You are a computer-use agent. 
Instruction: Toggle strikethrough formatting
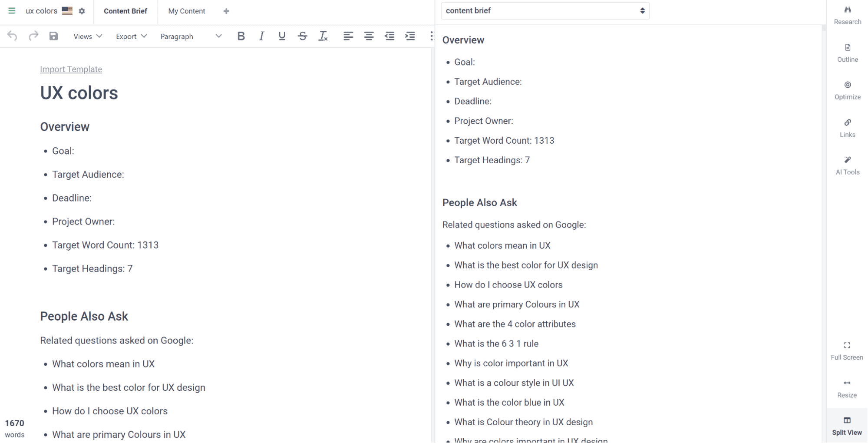coord(303,36)
